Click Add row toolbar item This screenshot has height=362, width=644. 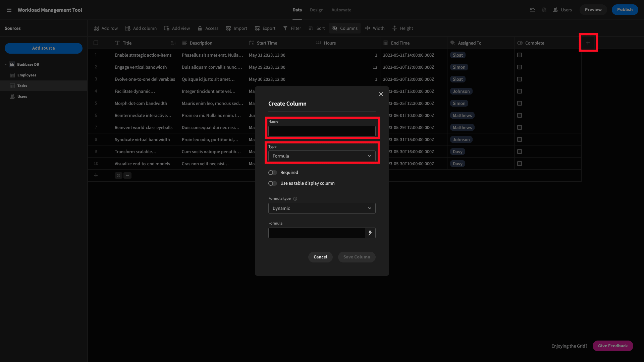[x=106, y=28]
